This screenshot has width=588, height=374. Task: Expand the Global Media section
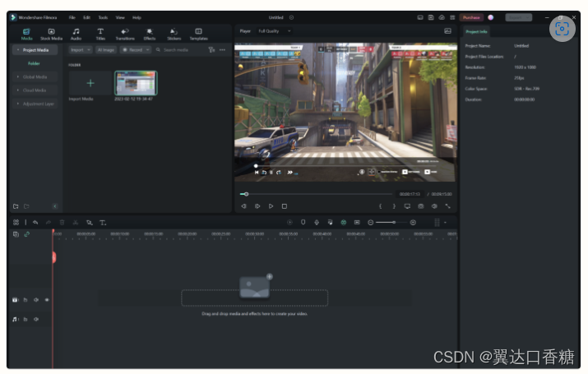(x=35, y=76)
